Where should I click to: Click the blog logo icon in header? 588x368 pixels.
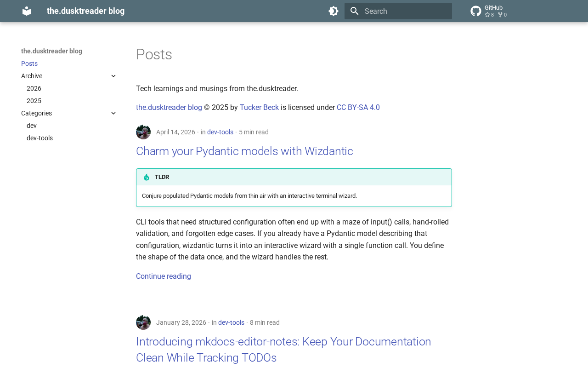[27, 11]
